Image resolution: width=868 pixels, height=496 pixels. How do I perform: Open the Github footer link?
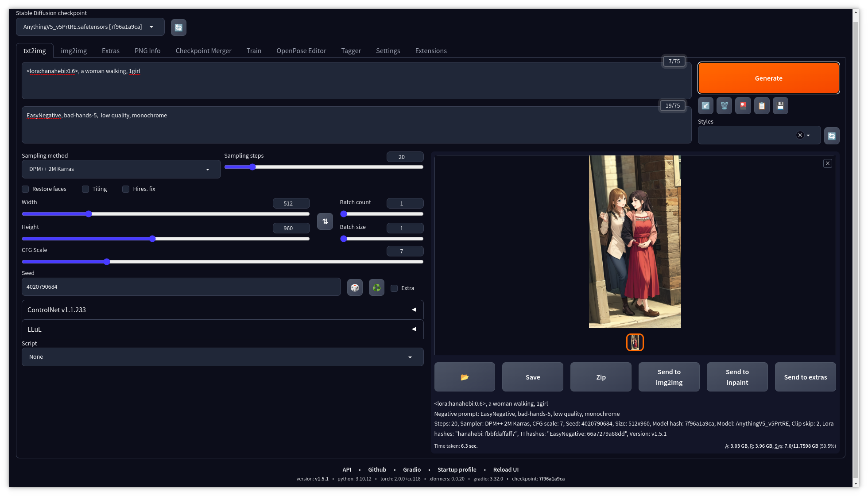[377, 469]
